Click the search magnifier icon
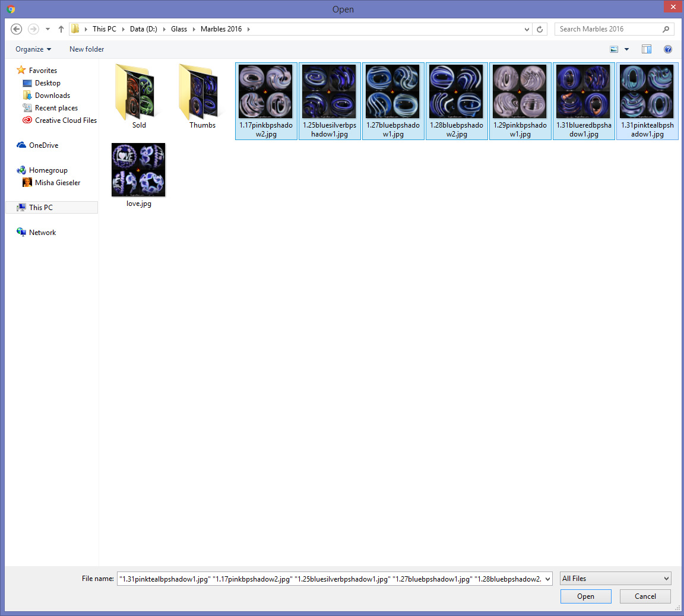 666,29
